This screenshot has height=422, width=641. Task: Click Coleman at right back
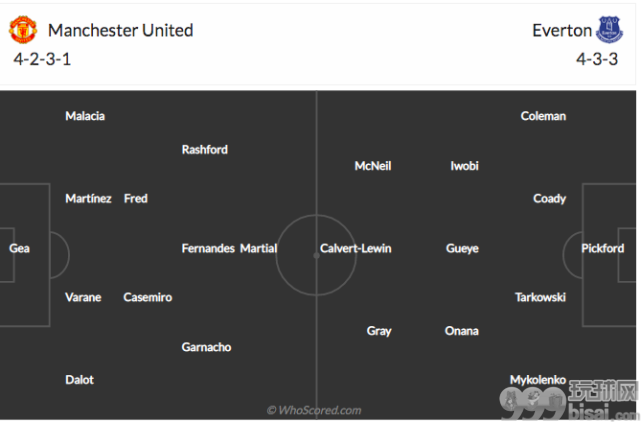point(543,116)
